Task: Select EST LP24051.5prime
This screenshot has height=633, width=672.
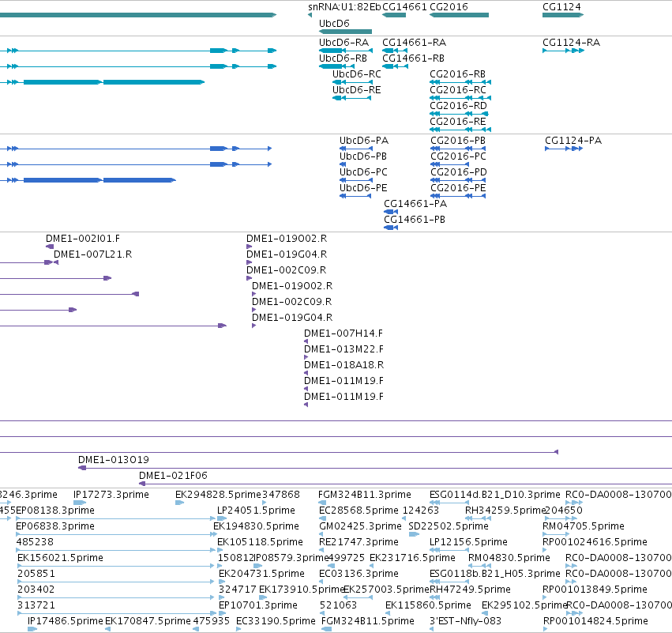Action: 257,511
